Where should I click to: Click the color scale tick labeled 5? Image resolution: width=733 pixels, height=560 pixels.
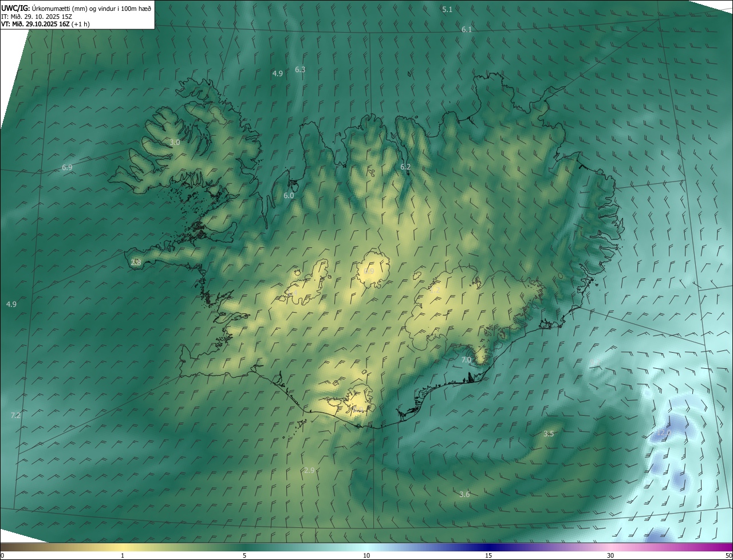pyautogui.click(x=245, y=555)
